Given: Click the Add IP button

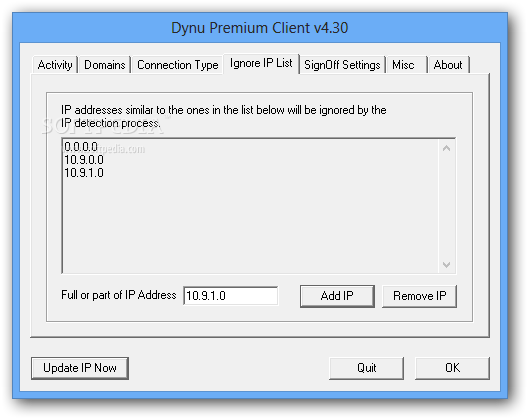Looking at the screenshot, I should [x=337, y=296].
